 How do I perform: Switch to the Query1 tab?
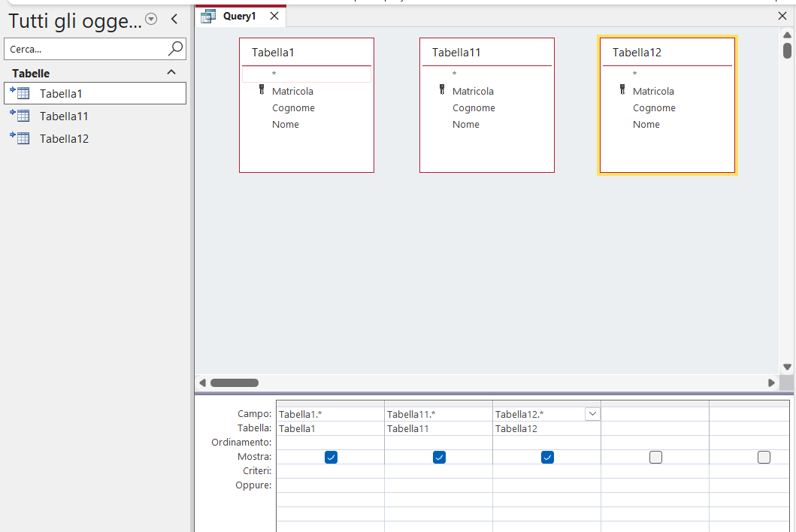click(240, 17)
